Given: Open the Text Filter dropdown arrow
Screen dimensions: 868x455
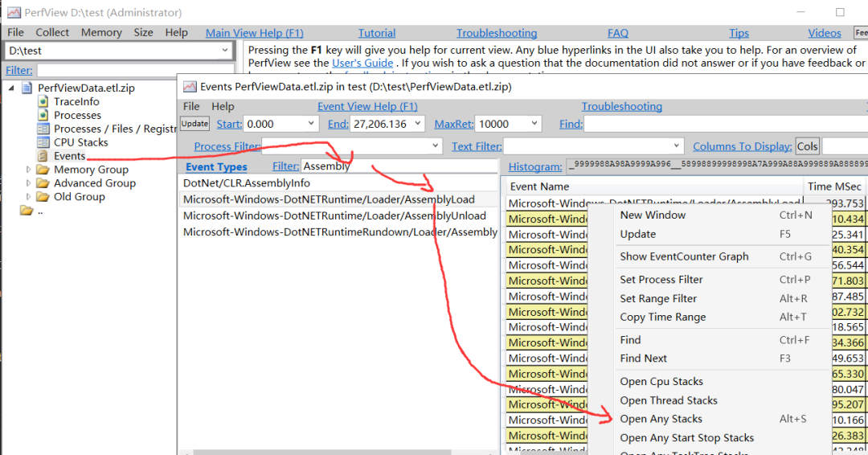Looking at the screenshot, I should pyautogui.click(x=677, y=146).
